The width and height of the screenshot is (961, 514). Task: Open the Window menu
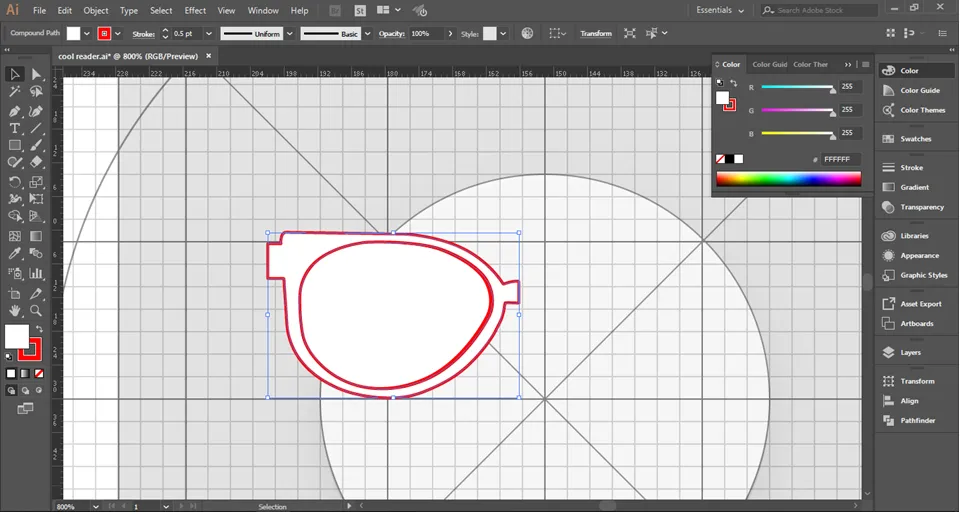click(263, 10)
